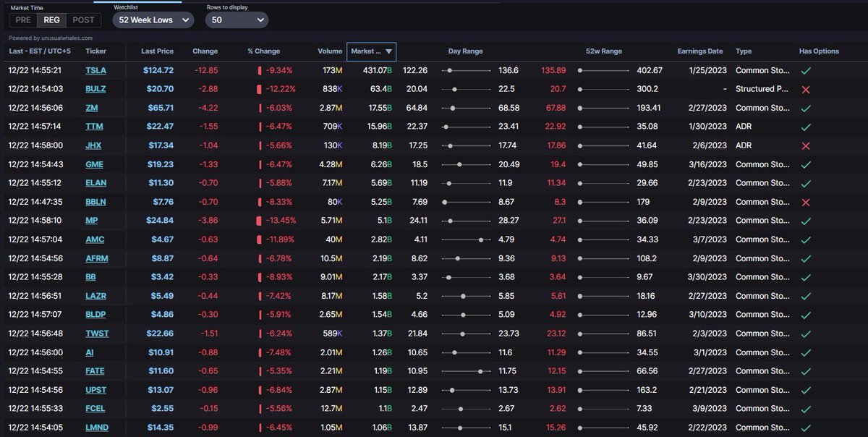This screenshot has width=868, height=437.
Task: Open the GME ticker link
Action: 94,164
